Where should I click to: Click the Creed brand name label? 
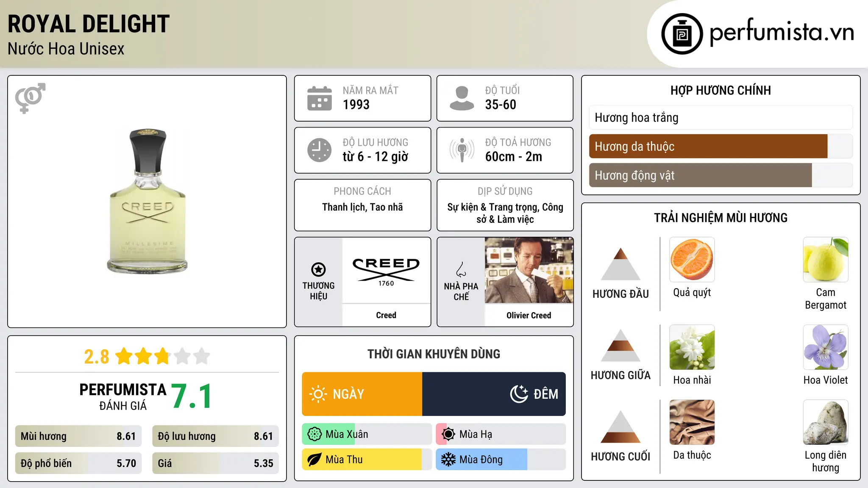coord(386,315)
